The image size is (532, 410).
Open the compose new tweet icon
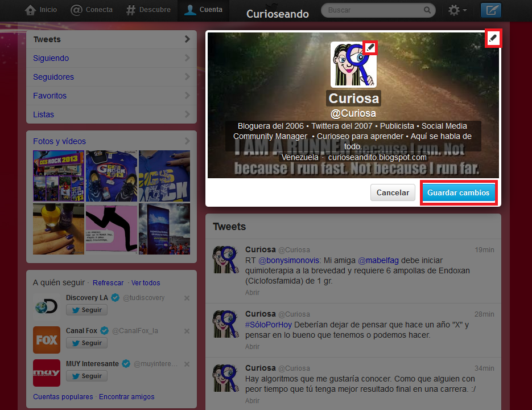490,10
